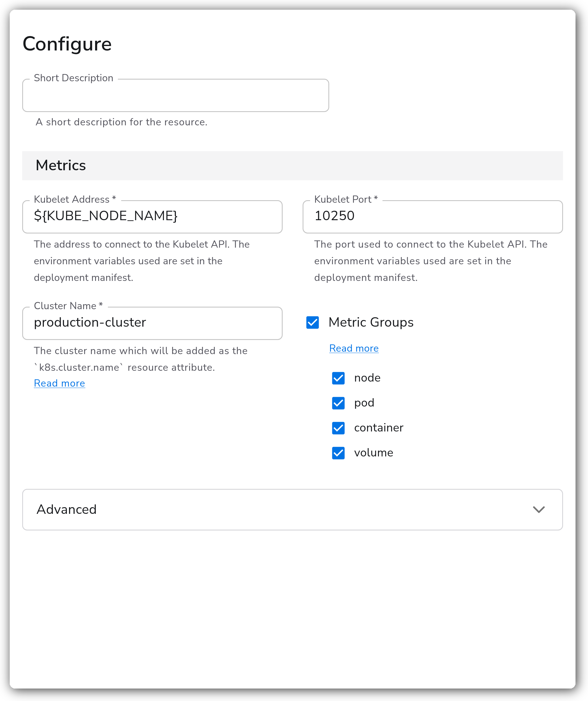Click the Metrics section header

click(x=293, y=166)
